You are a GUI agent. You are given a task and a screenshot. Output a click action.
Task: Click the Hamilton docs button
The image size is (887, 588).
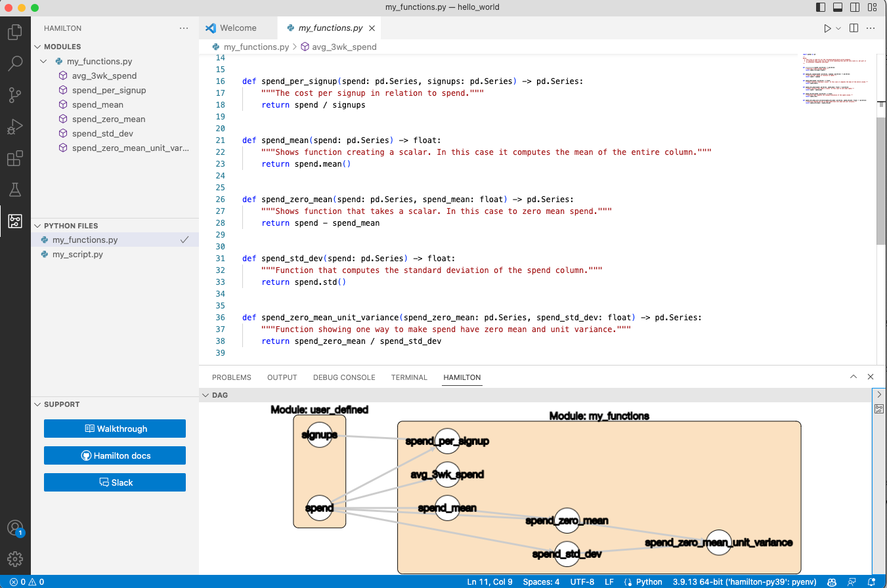tap(115, 455)
